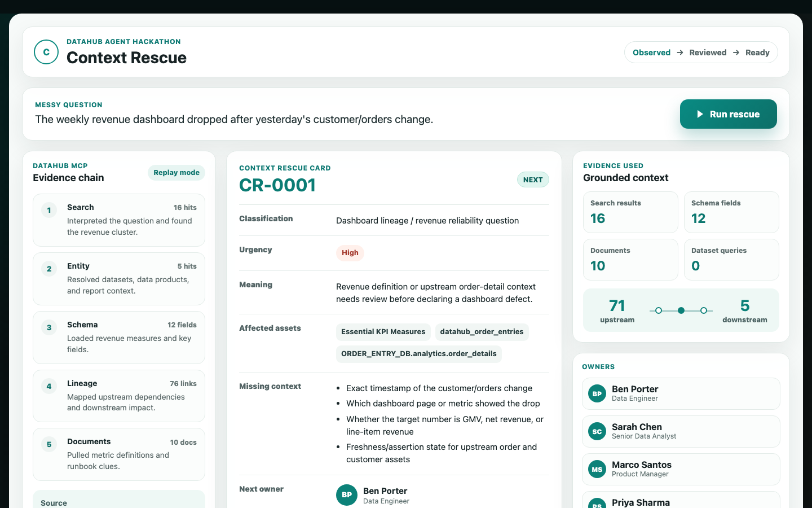The height and width of the screenshot is (508, 812).
Task: Click the Essential KPI Measures asset chip
Action: 383,332
